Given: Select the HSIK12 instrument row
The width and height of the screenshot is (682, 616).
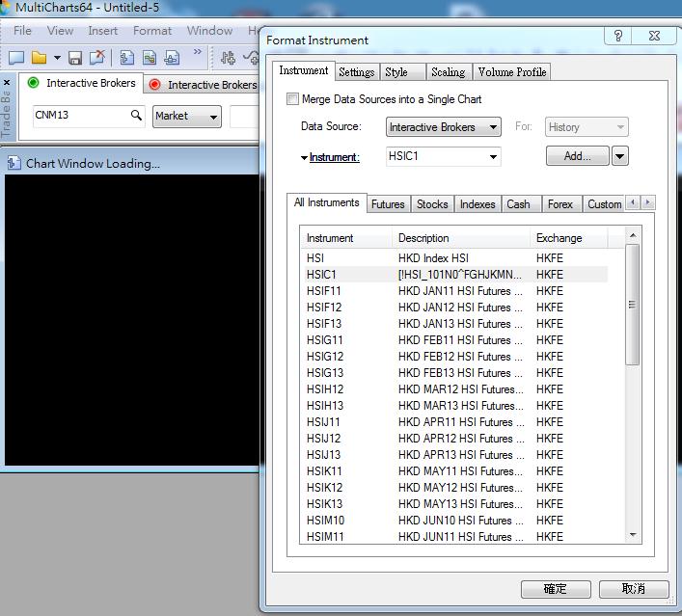Looking at the screenshot, I should coord(454,488).
